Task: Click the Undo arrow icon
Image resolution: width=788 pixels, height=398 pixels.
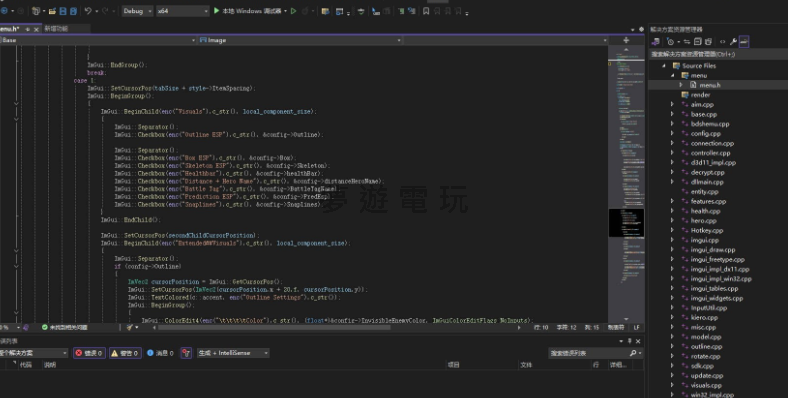Action: point(88,11)
